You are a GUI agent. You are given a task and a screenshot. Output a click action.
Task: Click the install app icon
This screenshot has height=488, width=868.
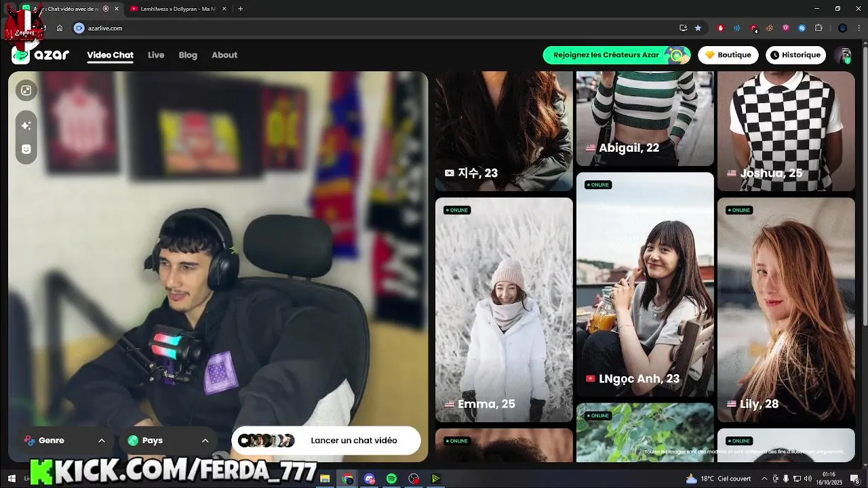pos(683,28)
